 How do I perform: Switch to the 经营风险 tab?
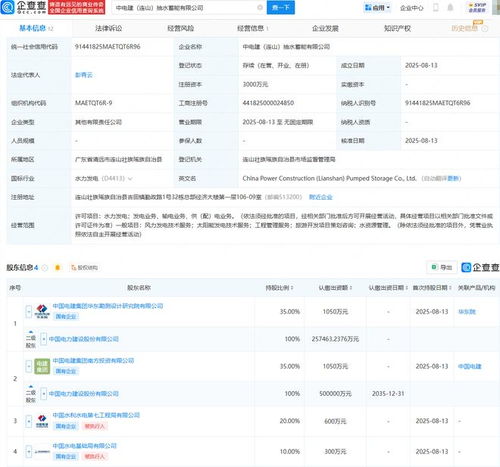point(181,28)
